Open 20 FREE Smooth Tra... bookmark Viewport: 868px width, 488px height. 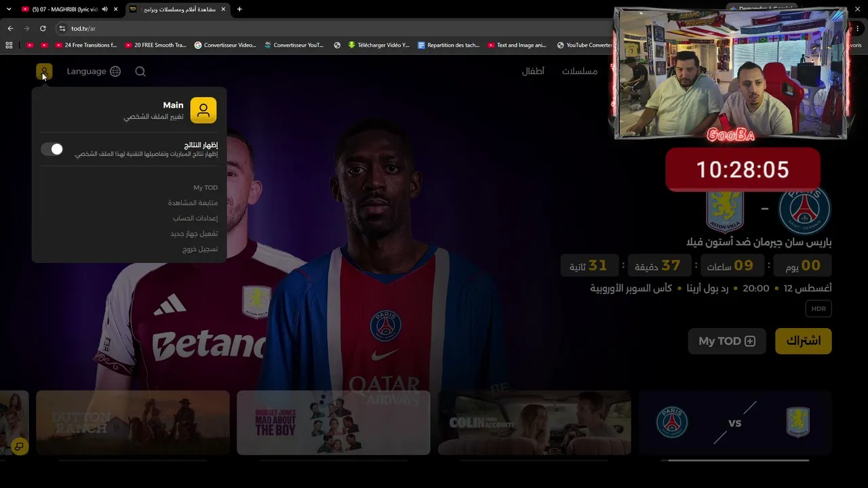pos(155,45)
